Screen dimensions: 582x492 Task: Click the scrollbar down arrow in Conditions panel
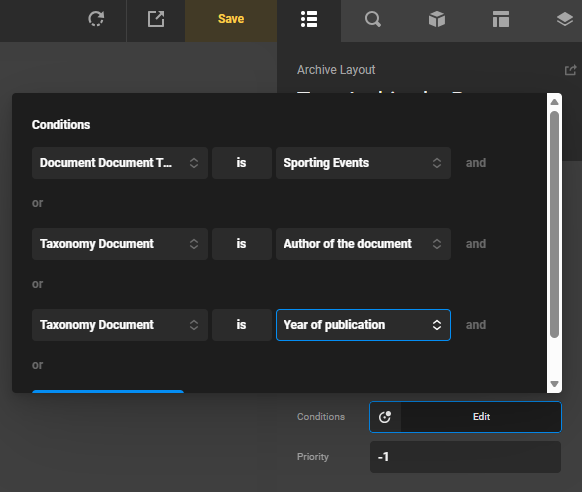coord(555,384)
